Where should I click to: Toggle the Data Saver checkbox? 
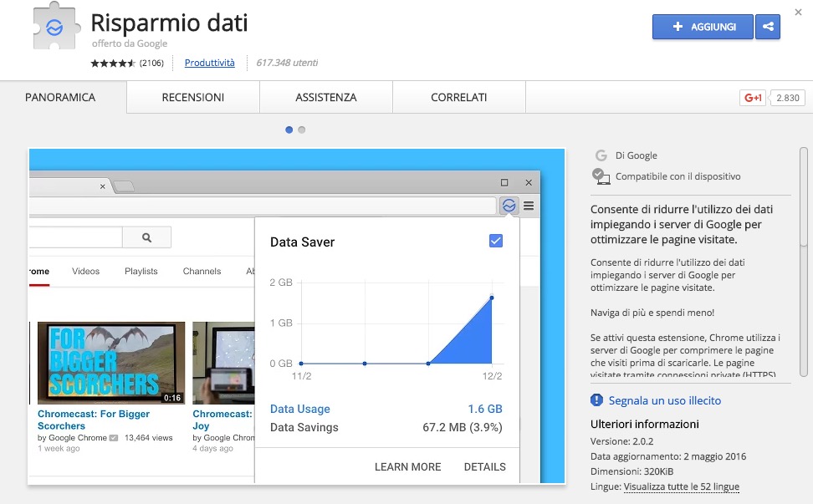496,242
